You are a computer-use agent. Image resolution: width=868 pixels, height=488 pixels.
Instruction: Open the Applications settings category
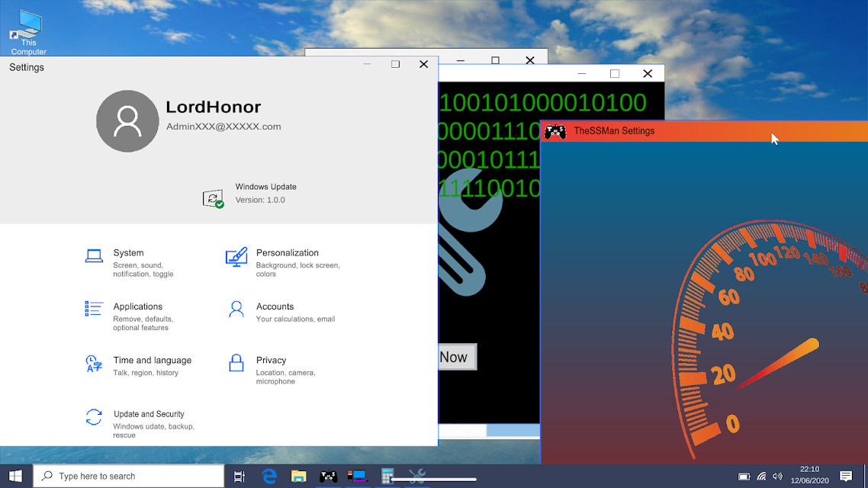tap(137, 307)
